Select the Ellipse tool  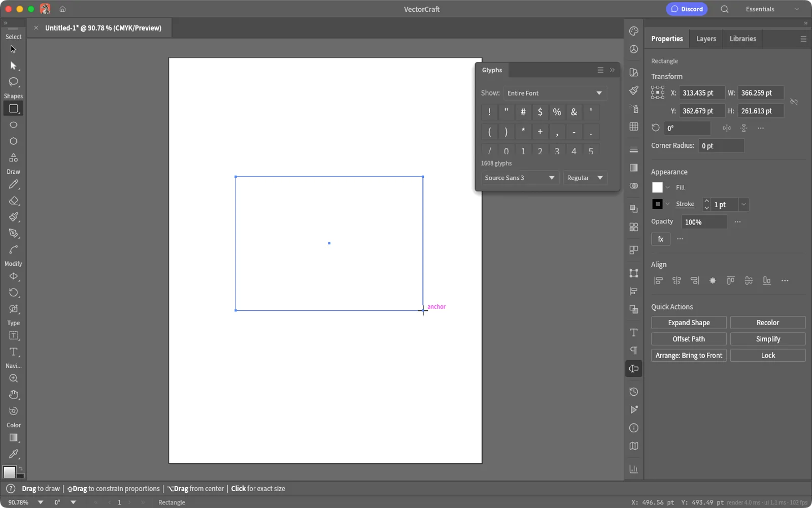(x=13, y=125)
